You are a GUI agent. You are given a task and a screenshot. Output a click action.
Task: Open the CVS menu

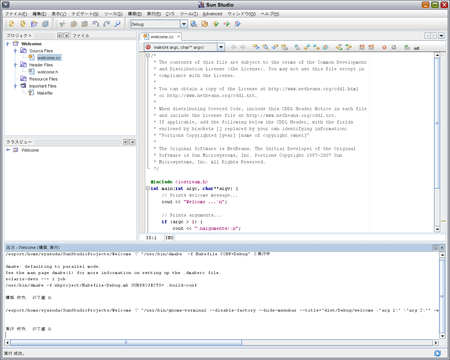point(170,14)
